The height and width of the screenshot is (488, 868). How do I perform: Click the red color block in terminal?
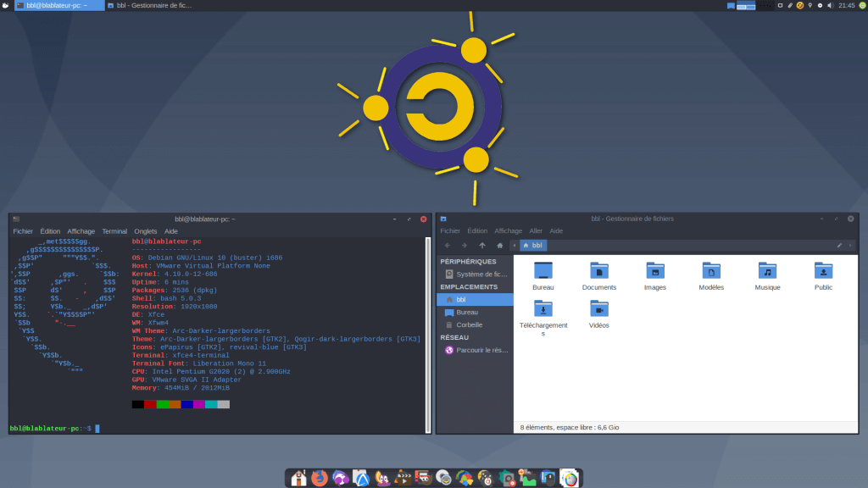pyautogui.click(x=150, y=404)
